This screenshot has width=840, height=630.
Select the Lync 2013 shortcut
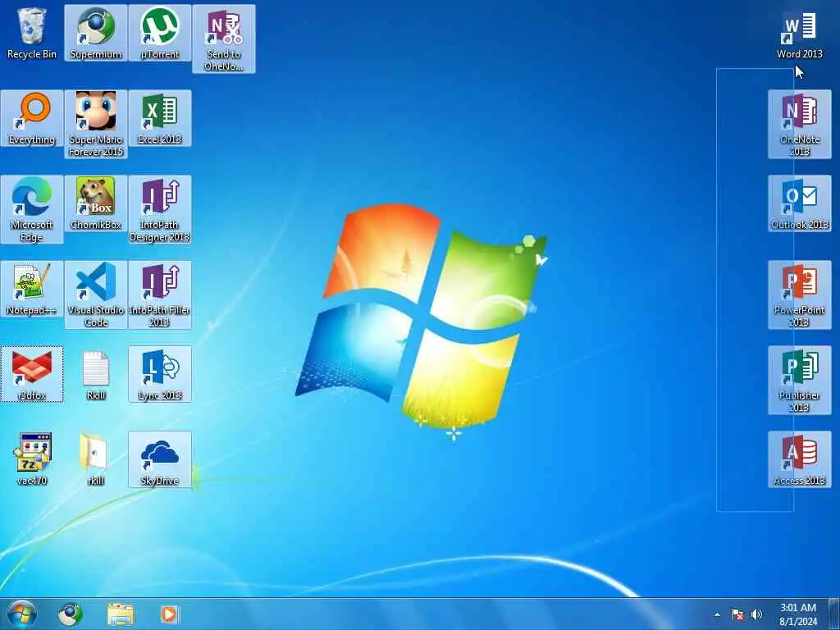[160, 374]
